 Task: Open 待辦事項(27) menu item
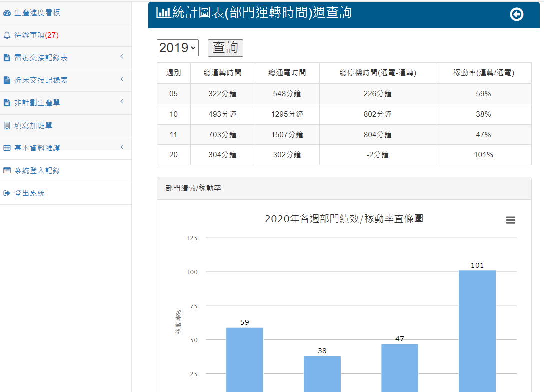click(x=37, y=35)
